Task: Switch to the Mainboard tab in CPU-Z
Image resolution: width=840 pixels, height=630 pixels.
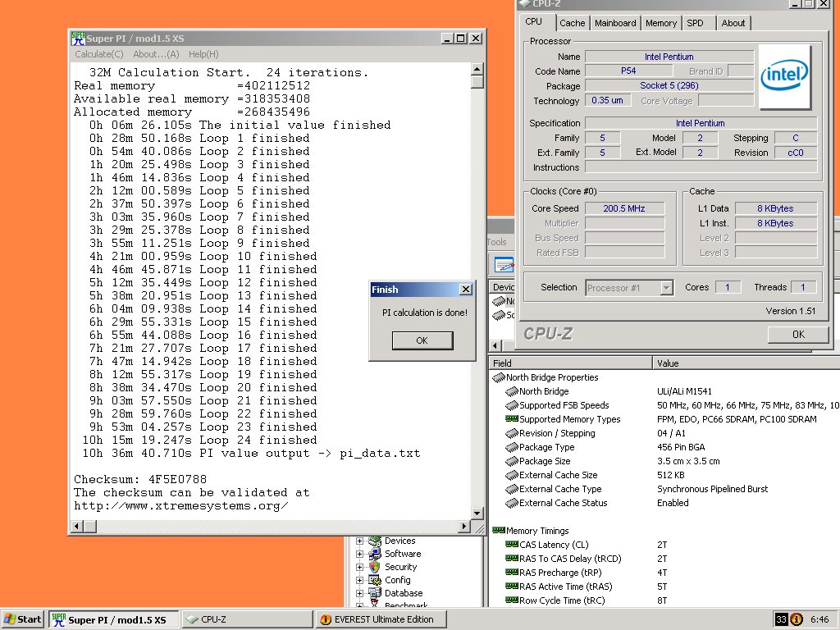Action: point(615,23)
